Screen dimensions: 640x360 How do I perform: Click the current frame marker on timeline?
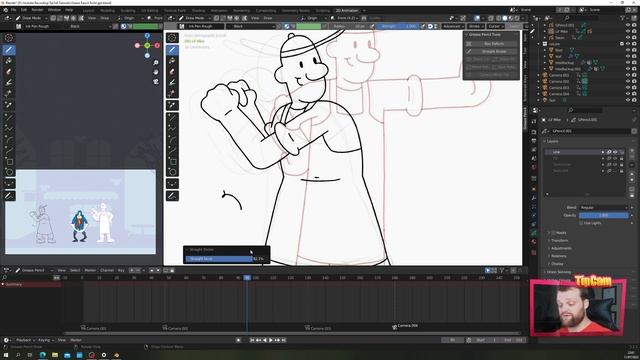tap(247, 278)
